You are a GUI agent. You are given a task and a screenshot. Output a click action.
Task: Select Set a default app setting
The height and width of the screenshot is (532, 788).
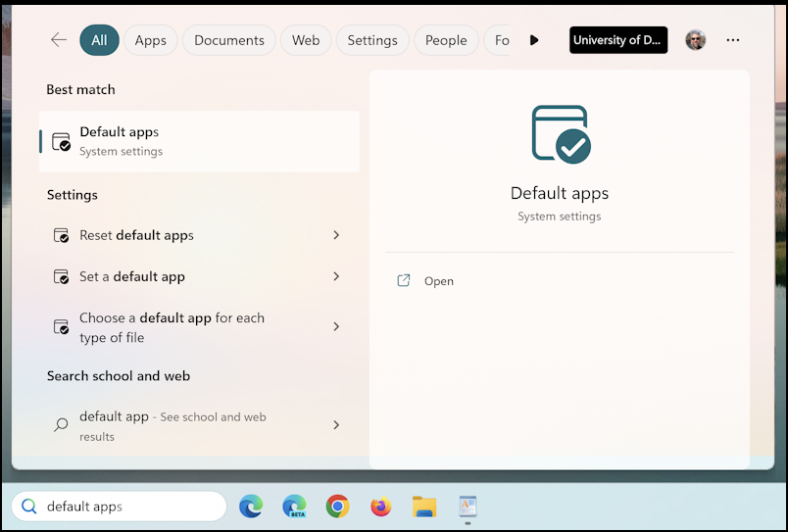pos(200,276)
